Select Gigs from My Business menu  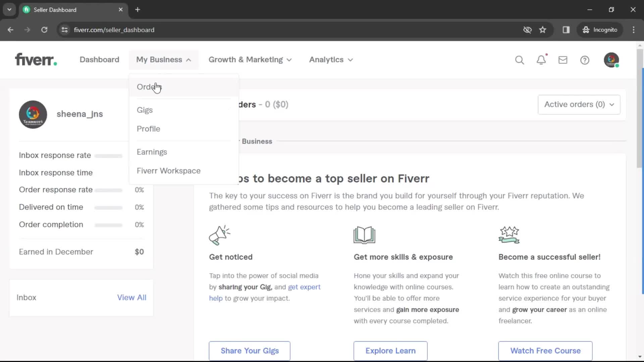tap(145, 110)
